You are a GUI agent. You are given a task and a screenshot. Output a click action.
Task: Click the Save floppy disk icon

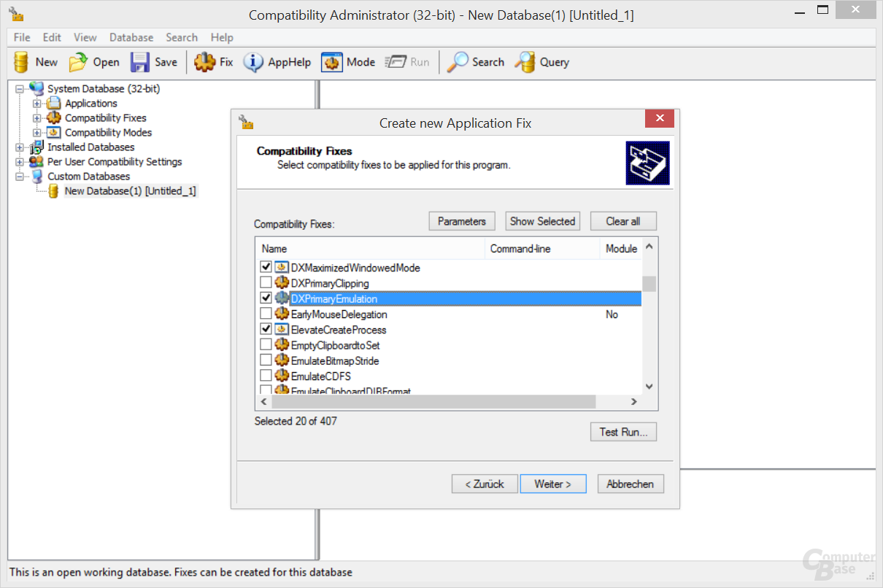tap(140, 62)
